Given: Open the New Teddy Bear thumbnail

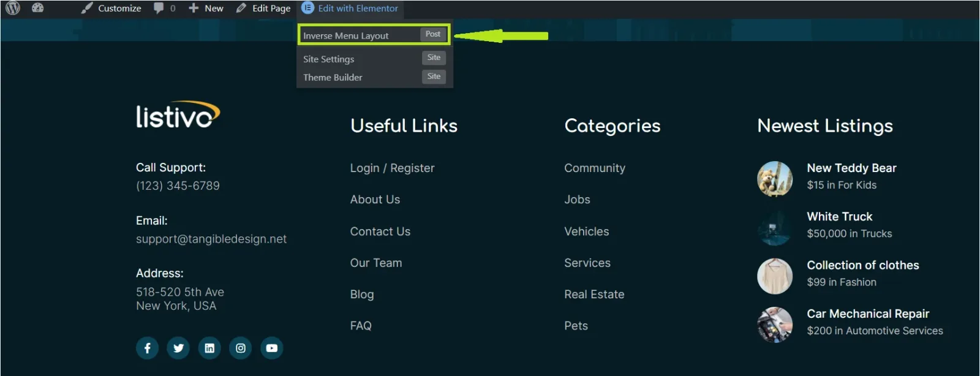Looking at the screenshot, I should point(775,179).
